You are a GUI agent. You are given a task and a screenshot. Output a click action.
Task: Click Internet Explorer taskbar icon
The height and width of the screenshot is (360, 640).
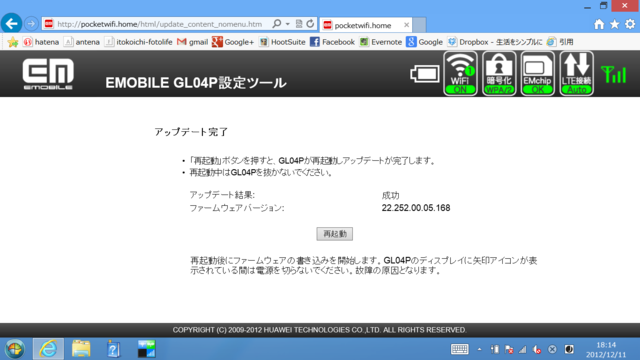48,349
